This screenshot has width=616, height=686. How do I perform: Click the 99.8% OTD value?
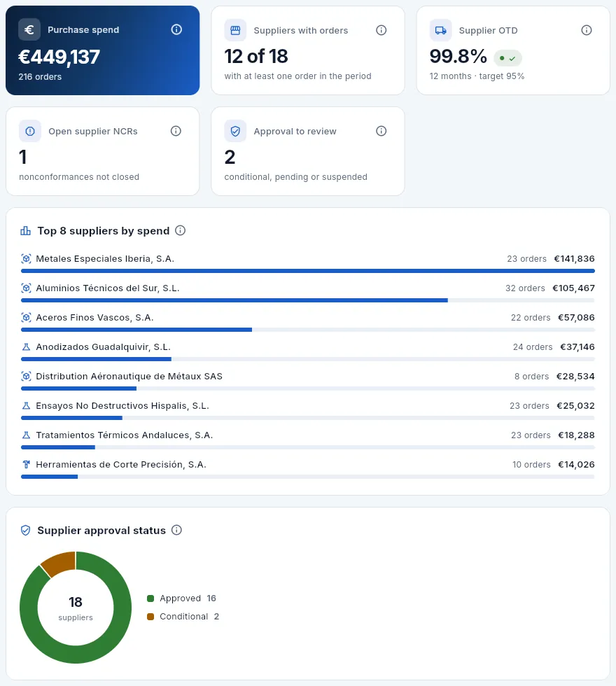tap(458, 56)
